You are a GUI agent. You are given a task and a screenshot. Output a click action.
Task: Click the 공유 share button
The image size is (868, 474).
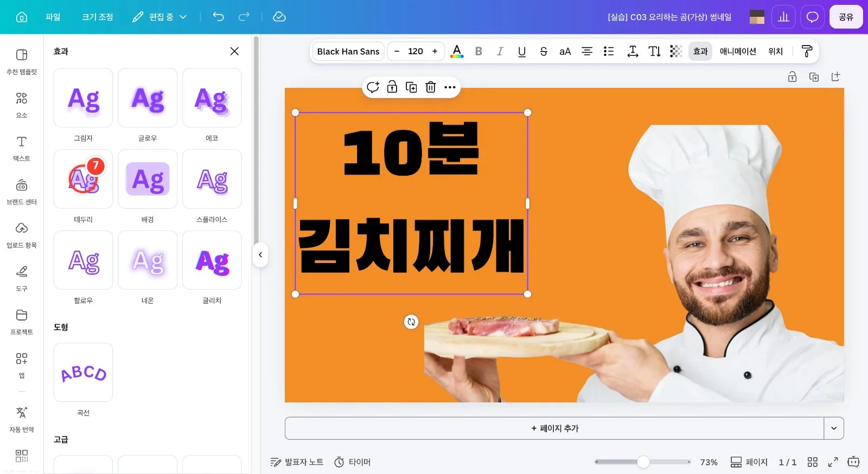tap(846, 17)
